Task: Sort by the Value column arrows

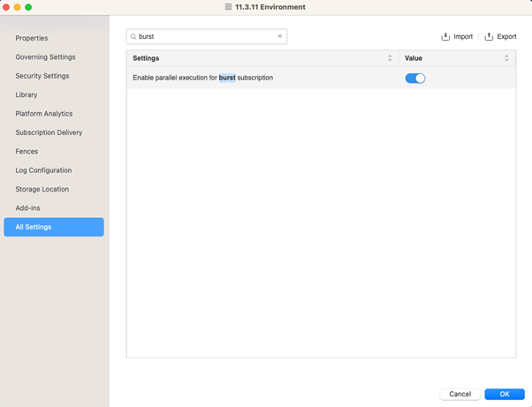Action: point(506,58)
